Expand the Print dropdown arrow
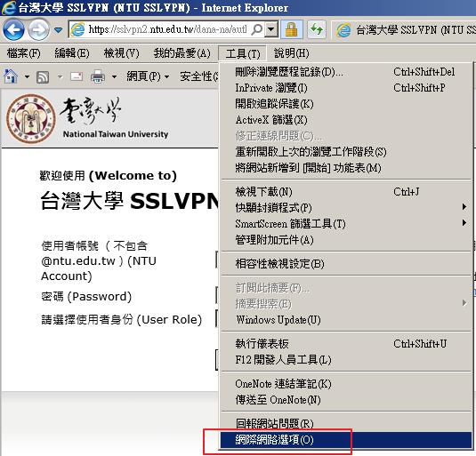Screen dimensions: 476x456 (x=114, y=76)
